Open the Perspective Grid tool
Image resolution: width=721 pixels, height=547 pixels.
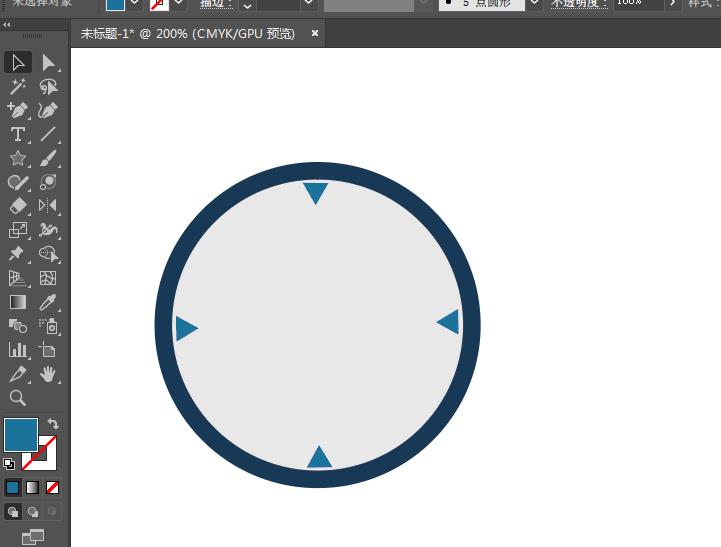pos(18,278)
